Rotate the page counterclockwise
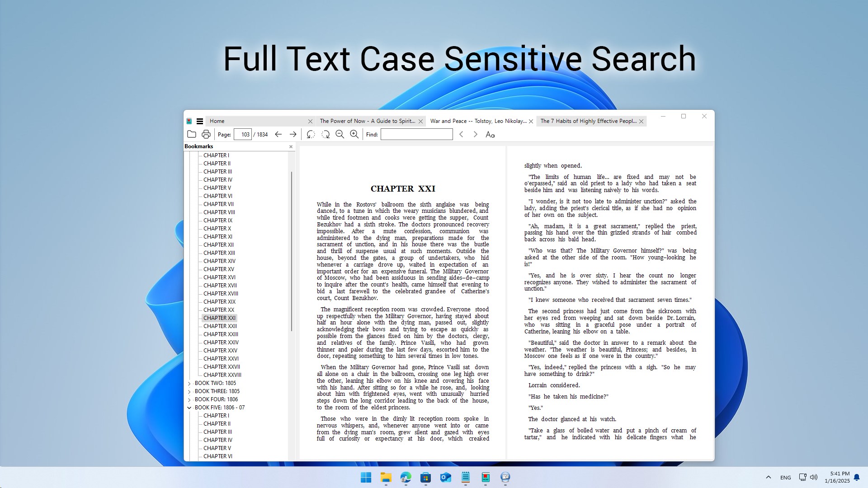 click(310, 134)
